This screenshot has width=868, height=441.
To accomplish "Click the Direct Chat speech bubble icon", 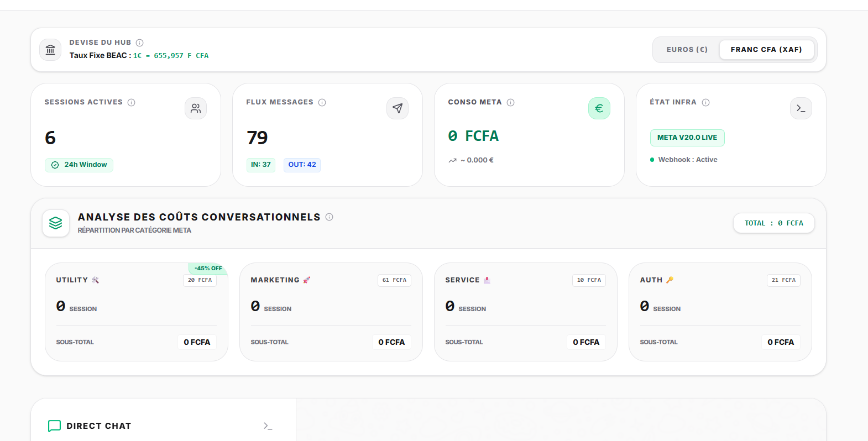I will click(x=54, y=426).
